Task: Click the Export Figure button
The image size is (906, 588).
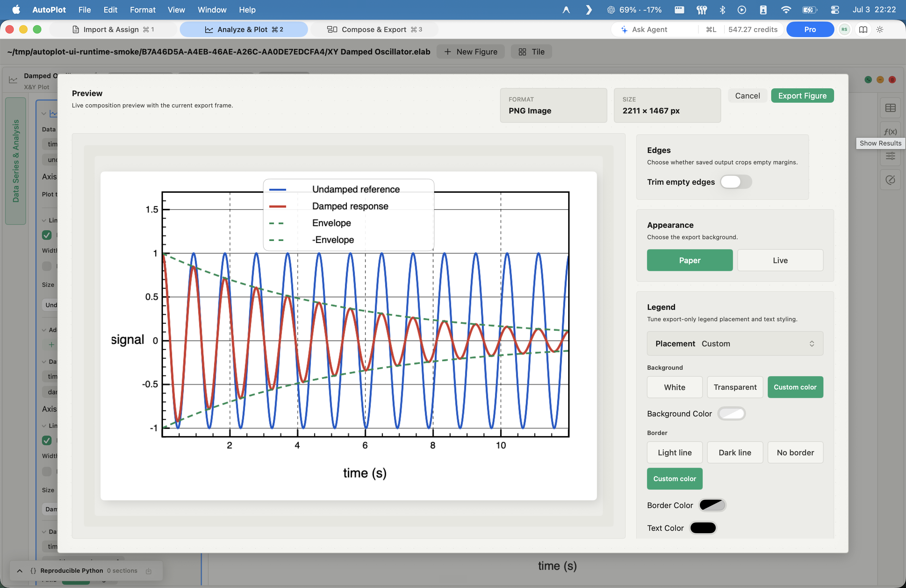Action: pyautogui.click(x=802, y=96)
